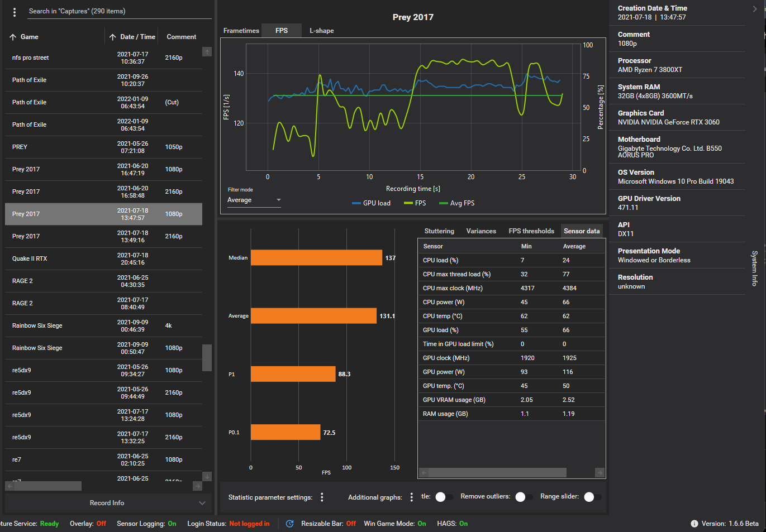The width and height of the screenshot is (766, 532).
Task: Click the info icon beside Version
Action: 694,524
